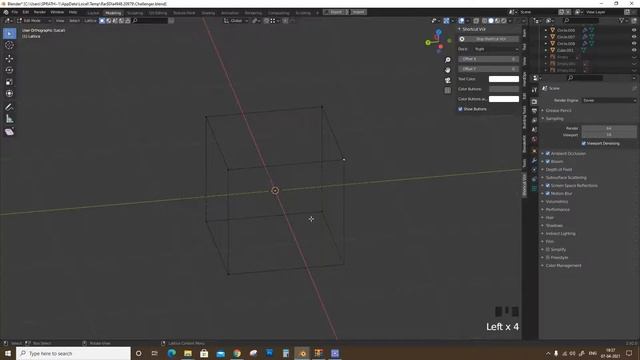
Task: Select the Rotate tool
Action: [x=9, y=70]
